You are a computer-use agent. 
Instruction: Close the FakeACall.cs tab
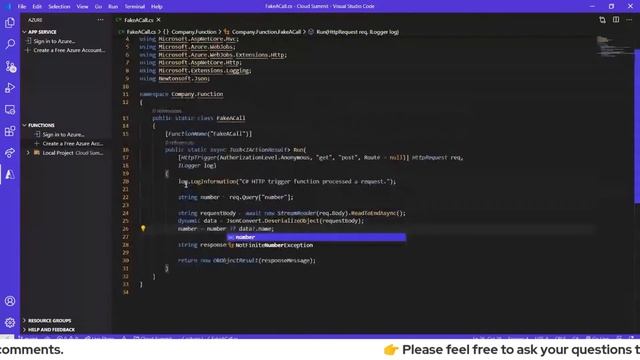click(x=158, y=20)
